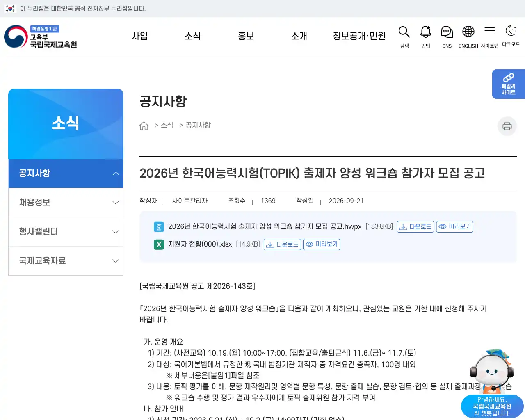Click the 전자정부 누리집 notice text
525x420 pixels.
point(83,9)
